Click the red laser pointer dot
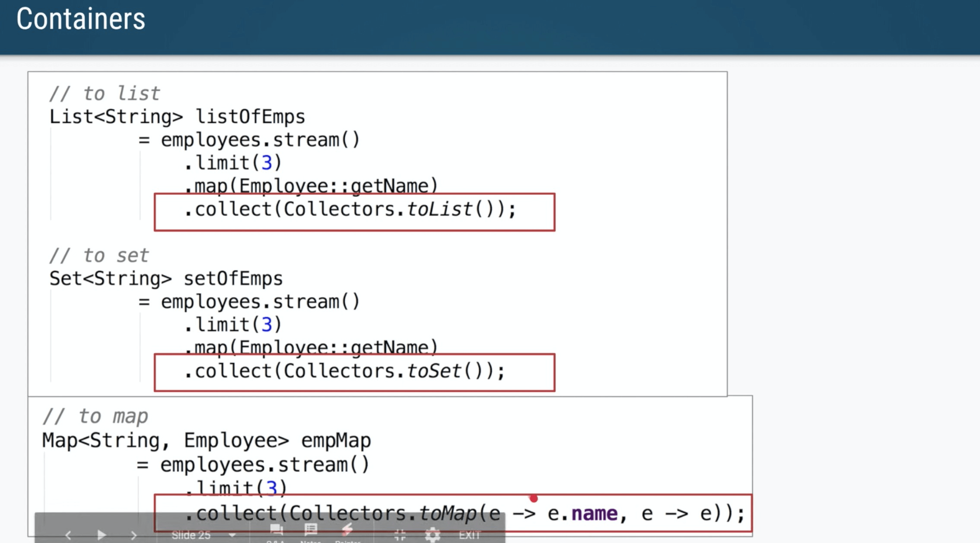The width and height of the screenshot is (980, 543). [534, 498]
